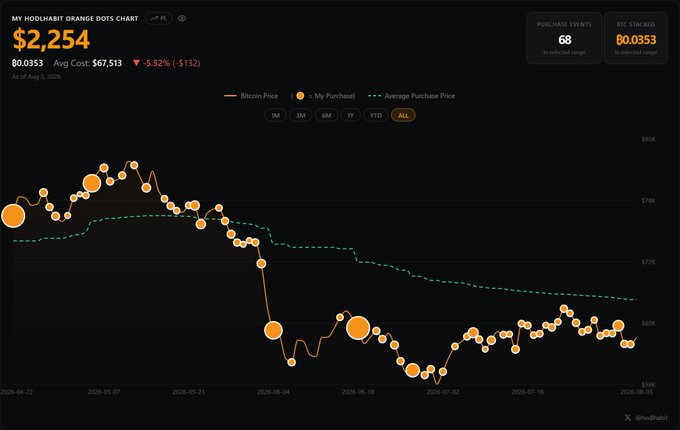
Task: Open the BTC Stacked card
Action: click(x=636, y=38)
